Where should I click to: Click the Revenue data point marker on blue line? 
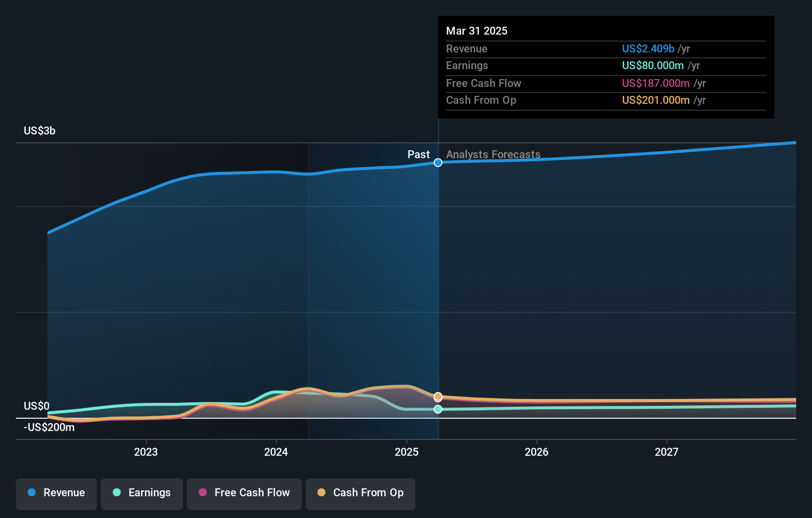(438, 163)
